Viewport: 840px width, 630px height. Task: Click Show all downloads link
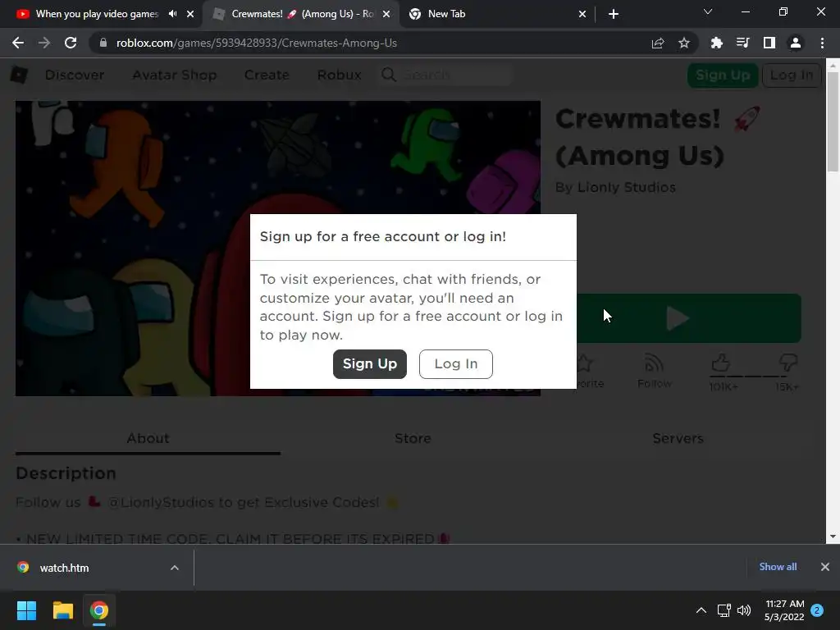(778, 567)
